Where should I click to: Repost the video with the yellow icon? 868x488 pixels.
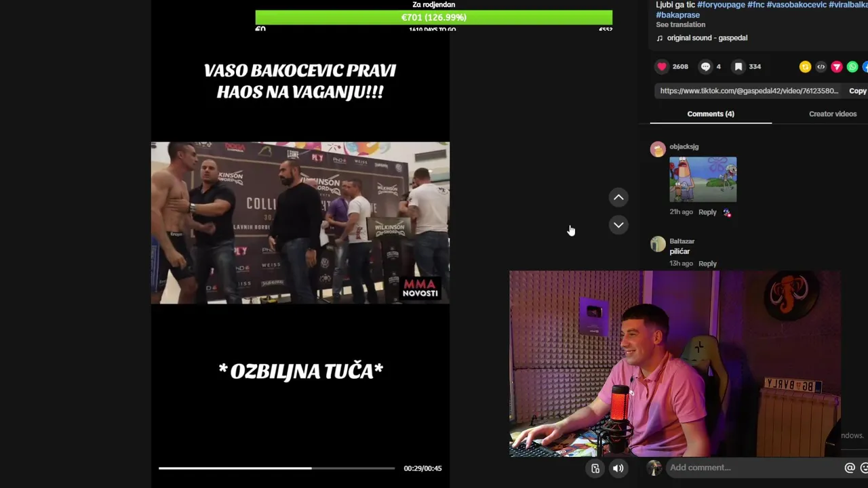[x=805, y=66]
